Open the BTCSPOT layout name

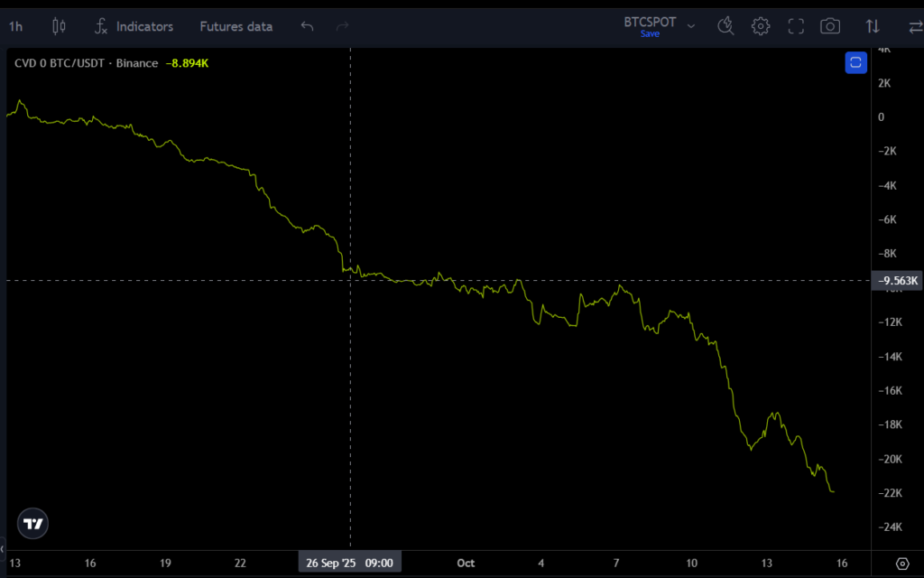point(650,23)
